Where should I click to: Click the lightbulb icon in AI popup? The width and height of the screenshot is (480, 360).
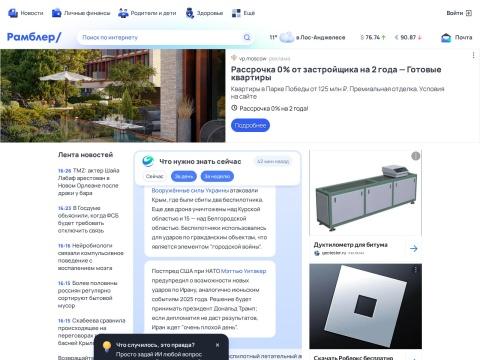107,346
